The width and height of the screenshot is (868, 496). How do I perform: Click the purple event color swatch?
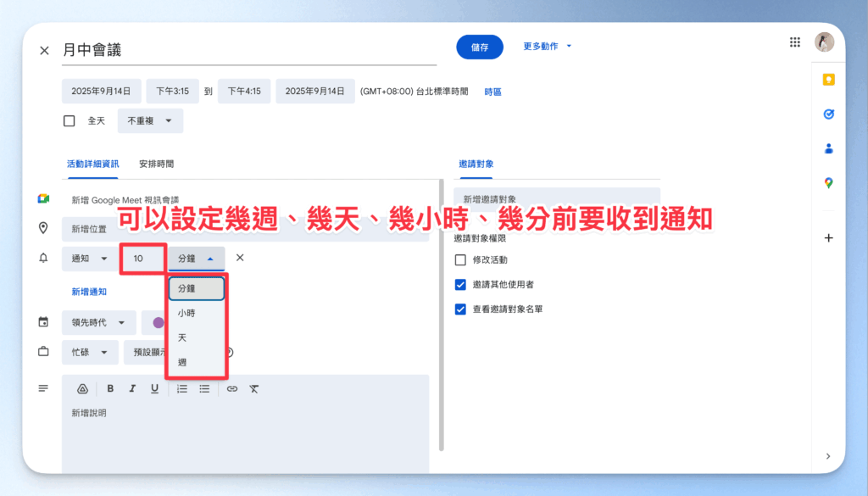point(158,322)
